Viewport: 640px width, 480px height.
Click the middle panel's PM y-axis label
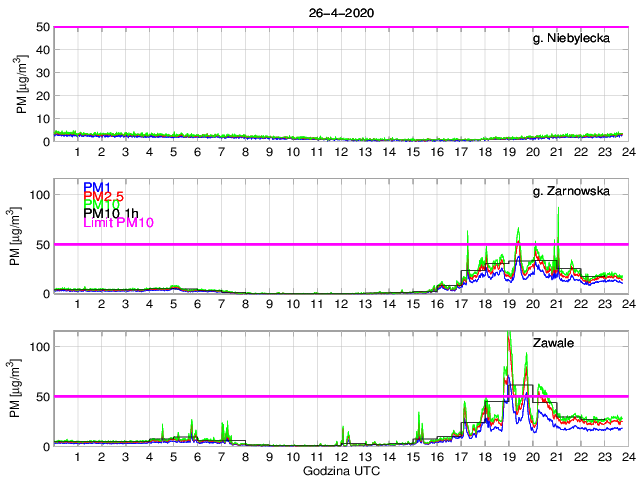pyautogui.click(x=22, y=237)
